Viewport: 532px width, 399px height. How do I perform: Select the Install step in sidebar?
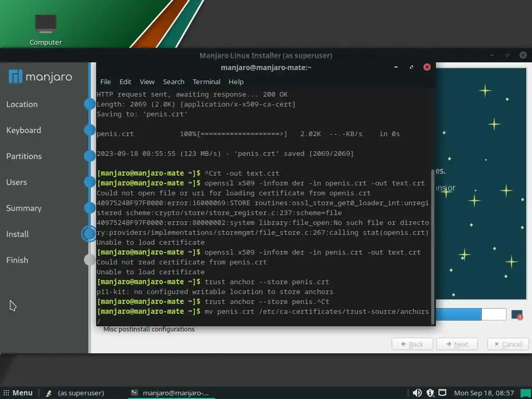coord(18,234)
